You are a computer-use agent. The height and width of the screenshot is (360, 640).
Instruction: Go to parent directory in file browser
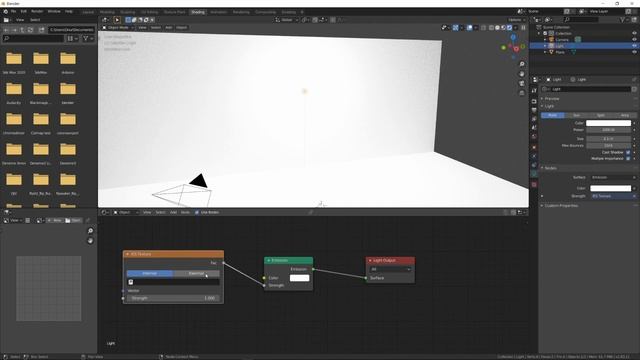pyautogui.click(x=22, y=30)
